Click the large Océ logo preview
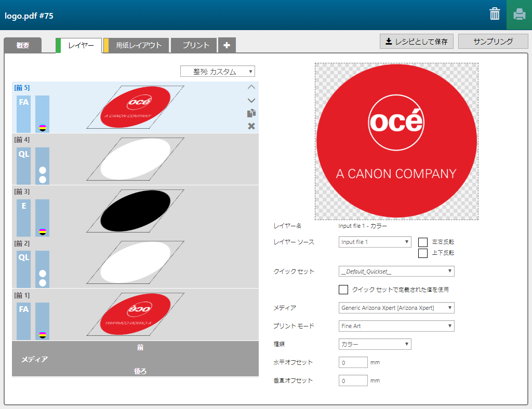The width and height of the screenshot is (532, 409). [396, 141]
